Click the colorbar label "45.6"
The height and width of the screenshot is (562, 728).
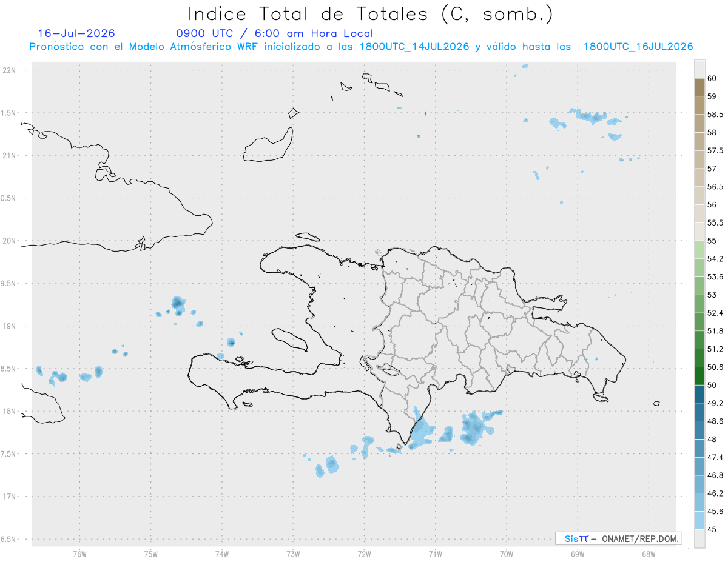tap(715, 511)
